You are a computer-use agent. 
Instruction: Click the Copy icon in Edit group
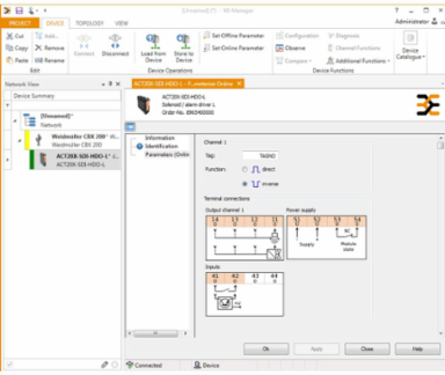[x=10, y=48]
